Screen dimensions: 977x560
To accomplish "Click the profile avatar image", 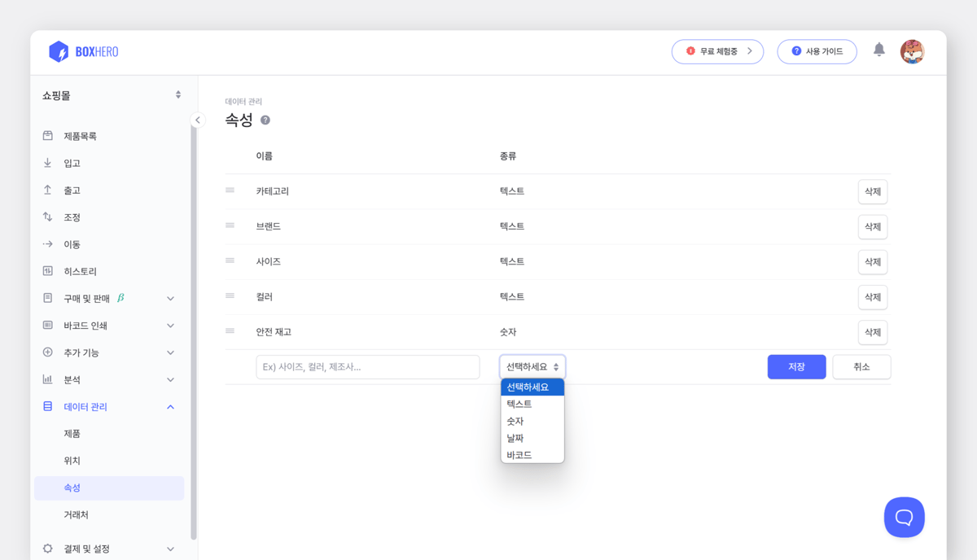I will [913, 50].
